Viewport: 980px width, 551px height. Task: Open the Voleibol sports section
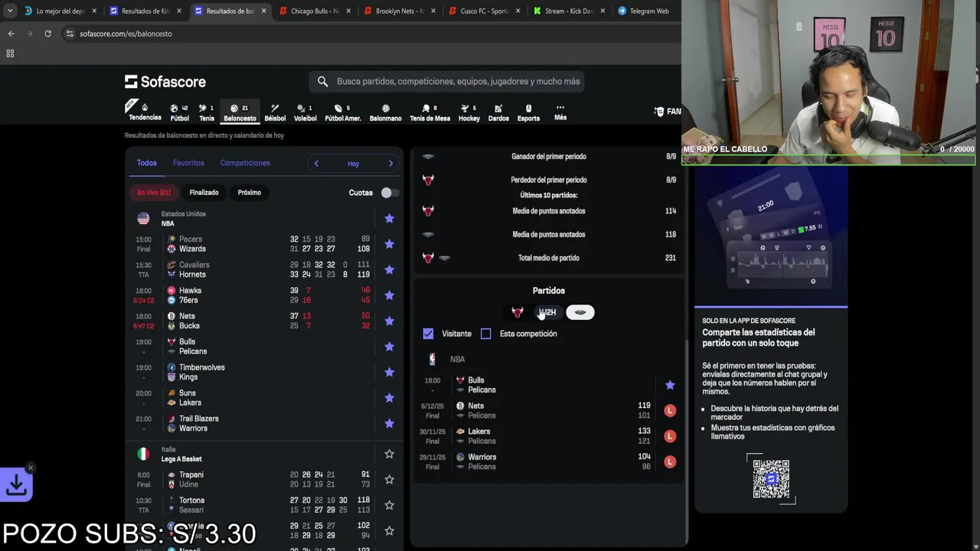305,112
